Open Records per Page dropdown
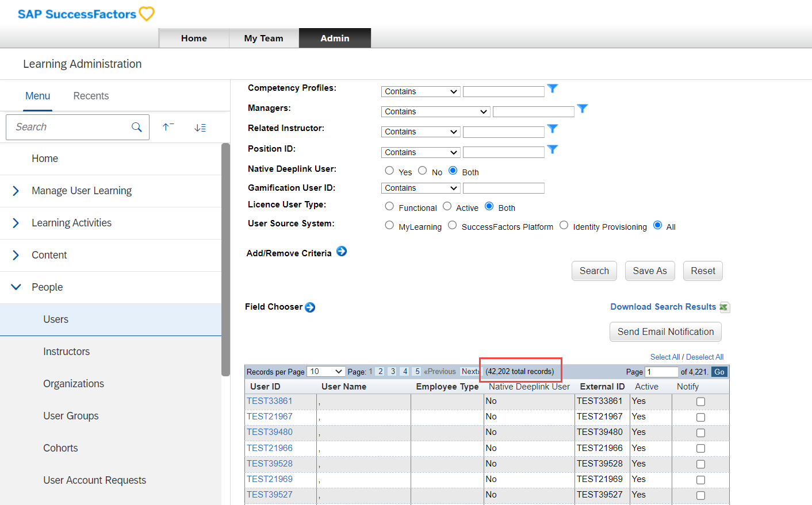The image size is (812, 505). point(326,372)
